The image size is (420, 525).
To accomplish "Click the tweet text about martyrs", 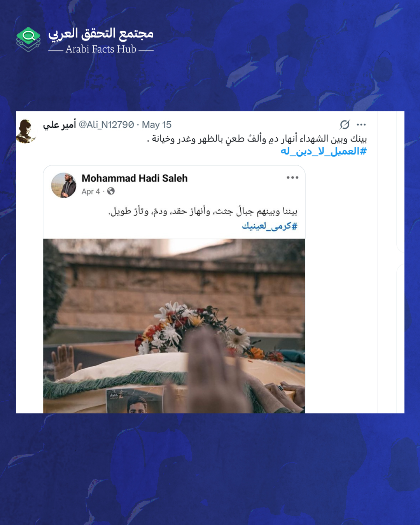I will pos(257,139).
